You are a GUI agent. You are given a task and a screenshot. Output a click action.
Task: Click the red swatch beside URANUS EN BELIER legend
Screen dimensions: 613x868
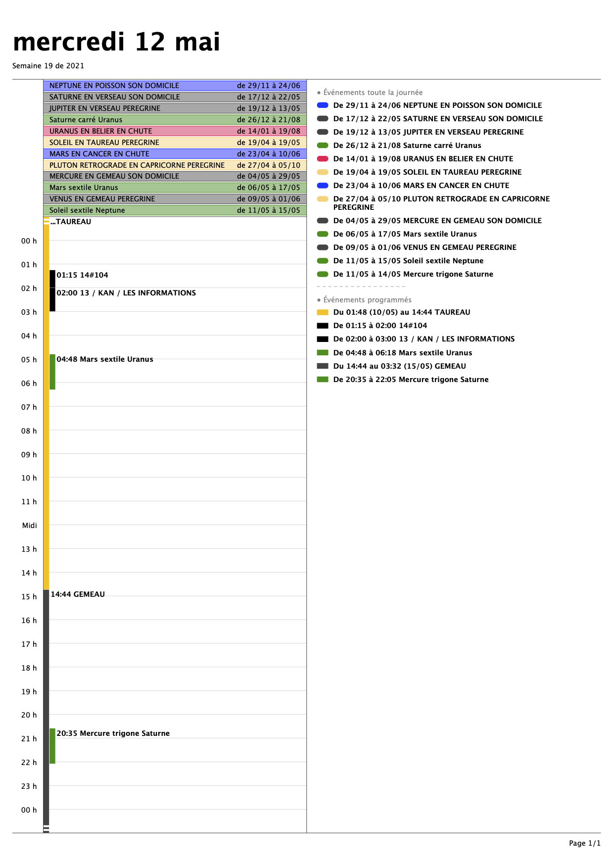click(323, 159)
